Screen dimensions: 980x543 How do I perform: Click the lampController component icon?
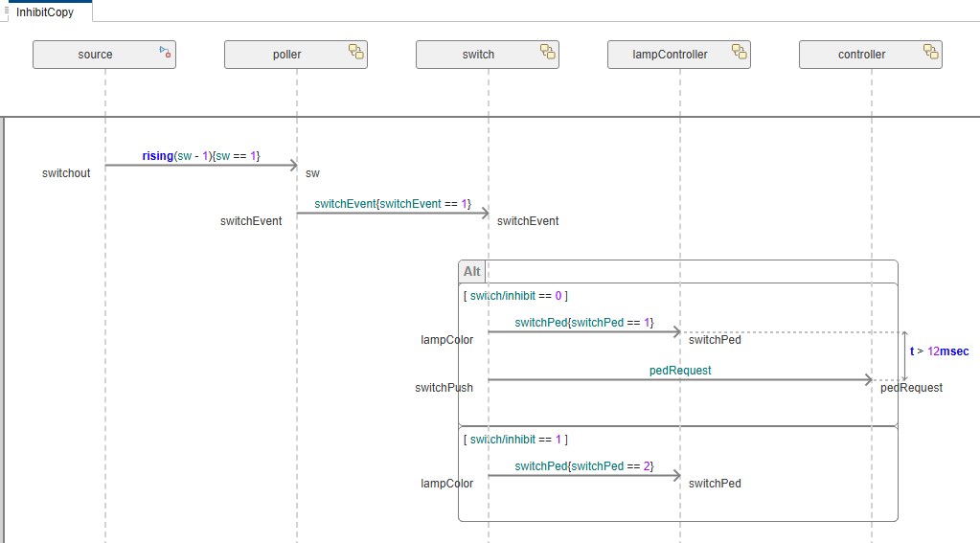(x=740, y=52)
